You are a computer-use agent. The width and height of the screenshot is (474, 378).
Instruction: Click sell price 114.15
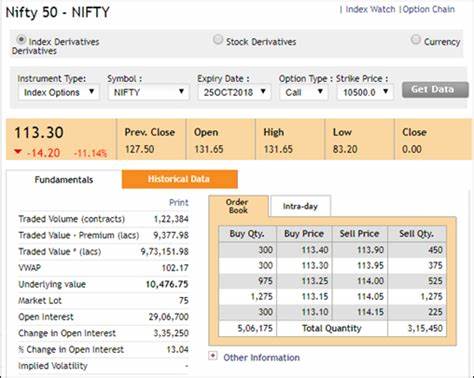point(370,312)
